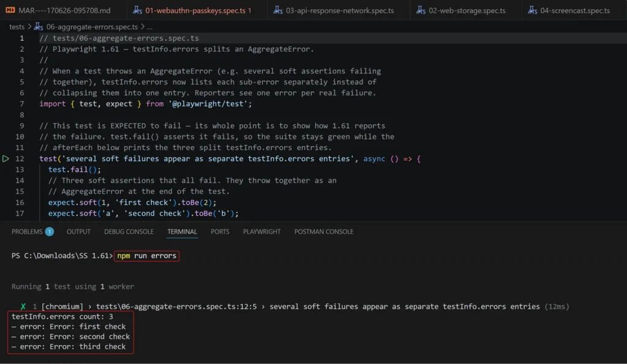
Task: Click the flask icon on 01-webauthn-passkeys tab
Action: [x=138, y=10]
